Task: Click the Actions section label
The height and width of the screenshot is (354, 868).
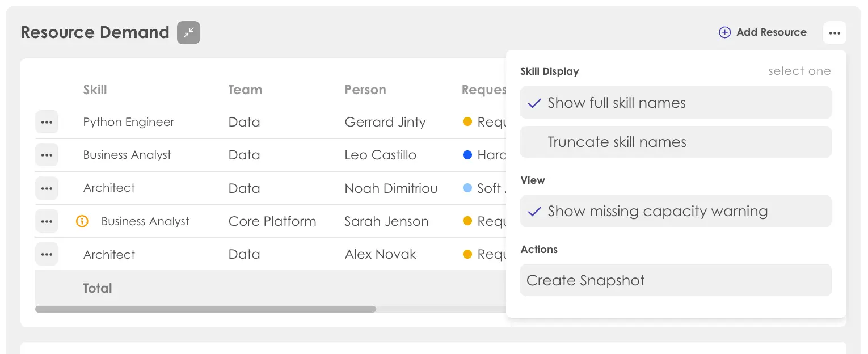Action: pyautogui.click(x=539, y=250)
